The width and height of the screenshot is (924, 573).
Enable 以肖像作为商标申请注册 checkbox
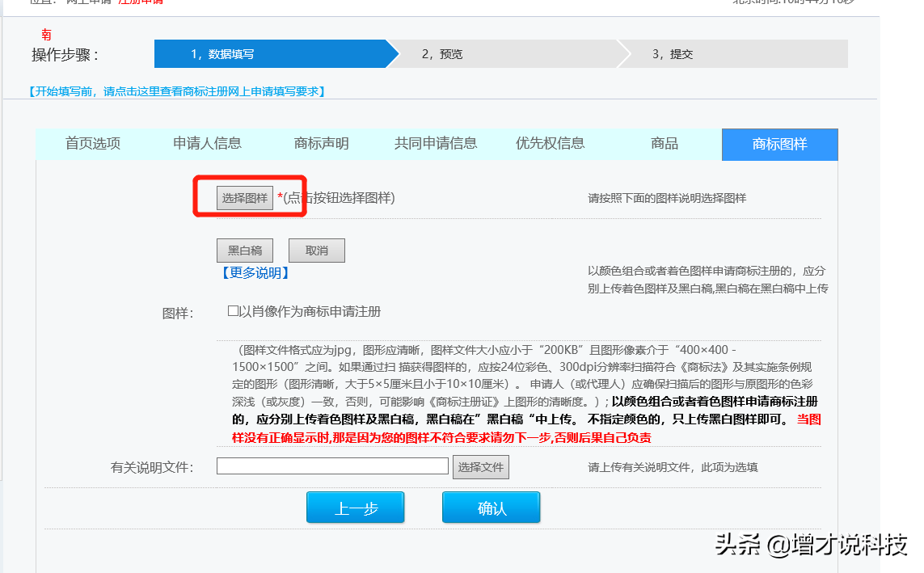(x=234, y=311)
